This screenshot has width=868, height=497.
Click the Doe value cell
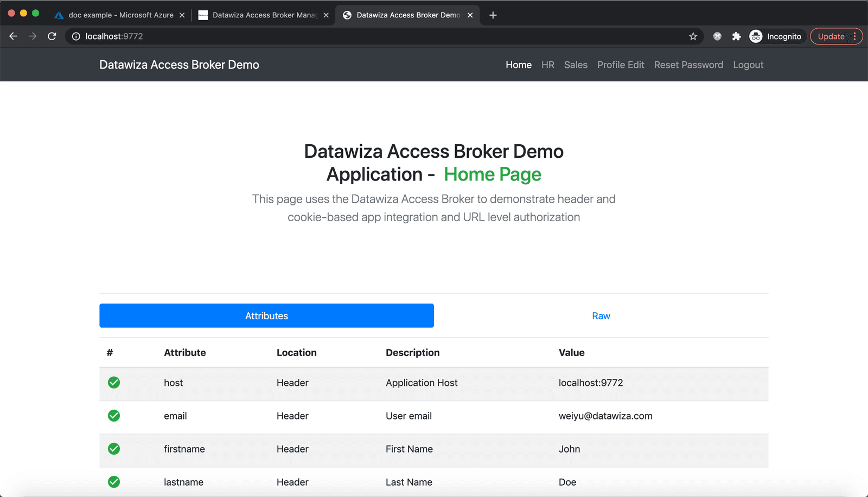[567, 482]
